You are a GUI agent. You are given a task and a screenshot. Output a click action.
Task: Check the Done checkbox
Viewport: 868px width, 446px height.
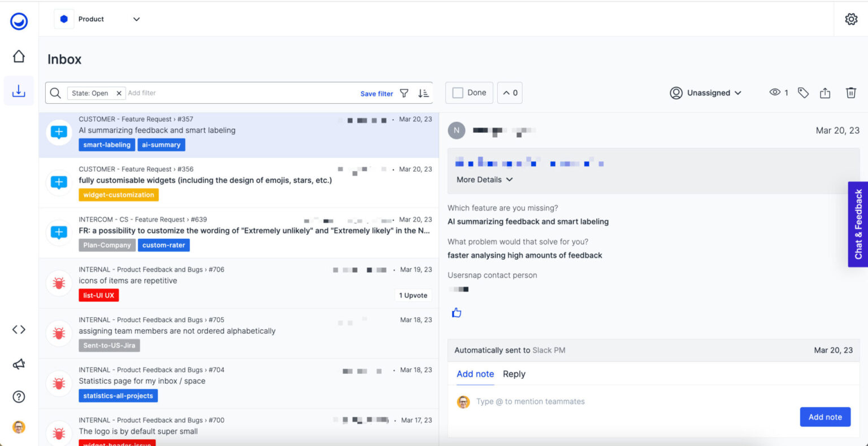click(x=458, y=93)
